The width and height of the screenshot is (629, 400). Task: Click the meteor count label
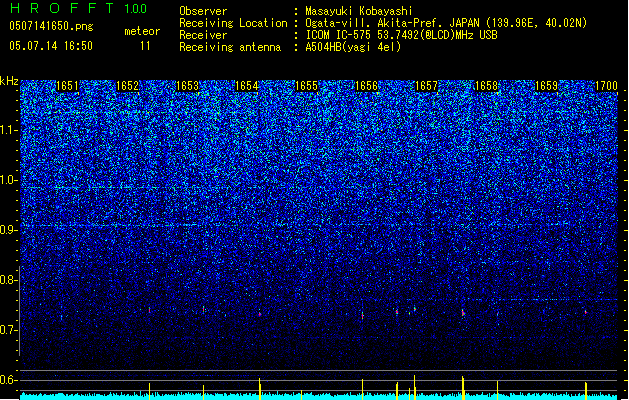tap(142, 31)
